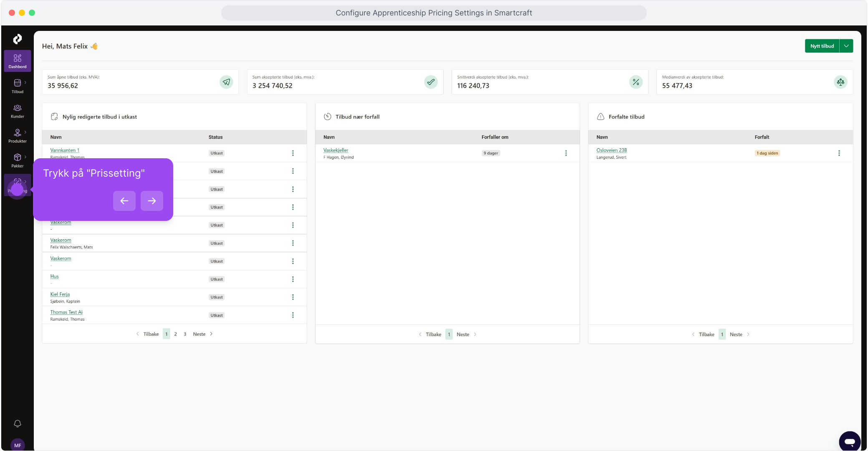Expand the Produkter sidebar chevron
This screenshot has width=868, height=451.
25,132
